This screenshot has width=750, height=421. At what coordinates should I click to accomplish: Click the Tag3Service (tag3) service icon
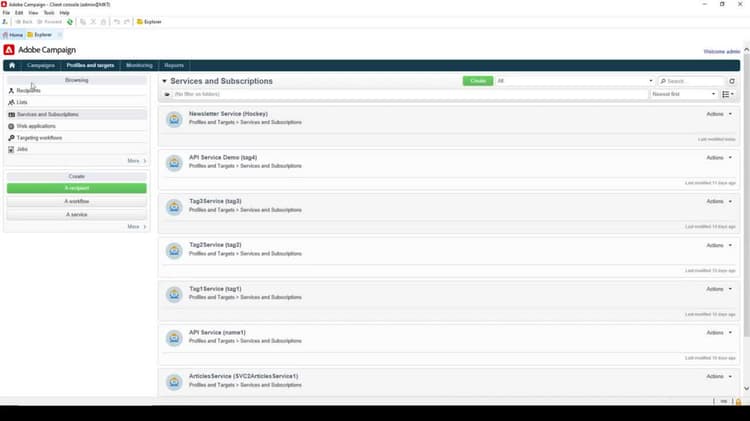click(x=174, y=207)
